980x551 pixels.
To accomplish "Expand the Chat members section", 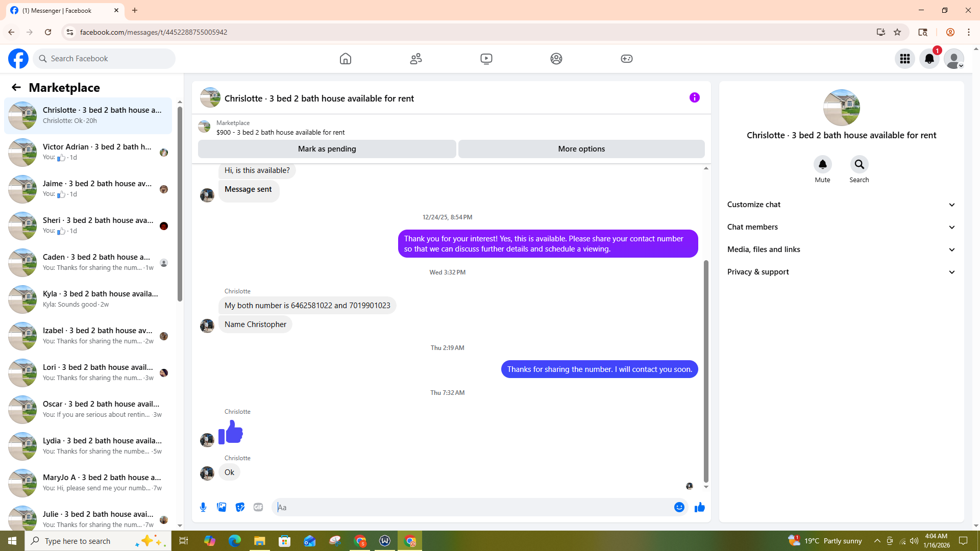I will coord(841,227).
